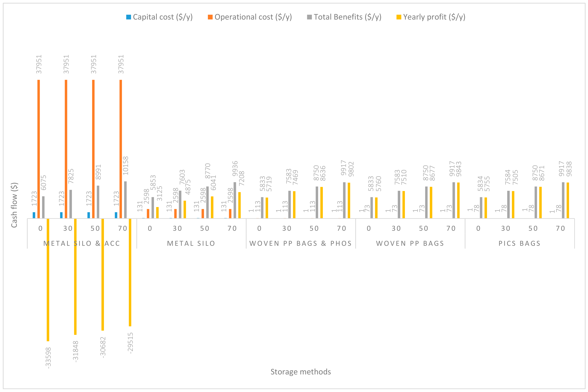Click the yellow Yearly profit legend swatch

pyautogui.click(x=399, y=17)
